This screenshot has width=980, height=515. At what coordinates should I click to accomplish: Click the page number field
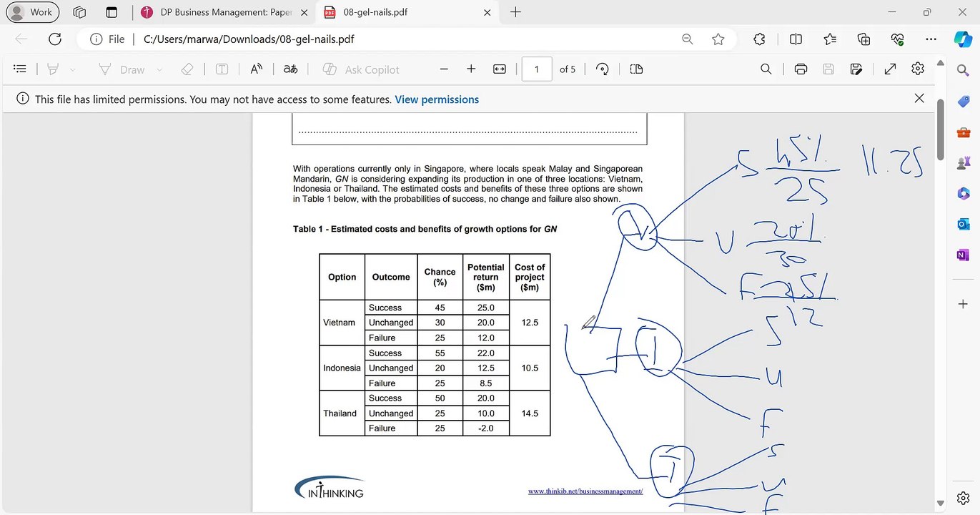537,69
